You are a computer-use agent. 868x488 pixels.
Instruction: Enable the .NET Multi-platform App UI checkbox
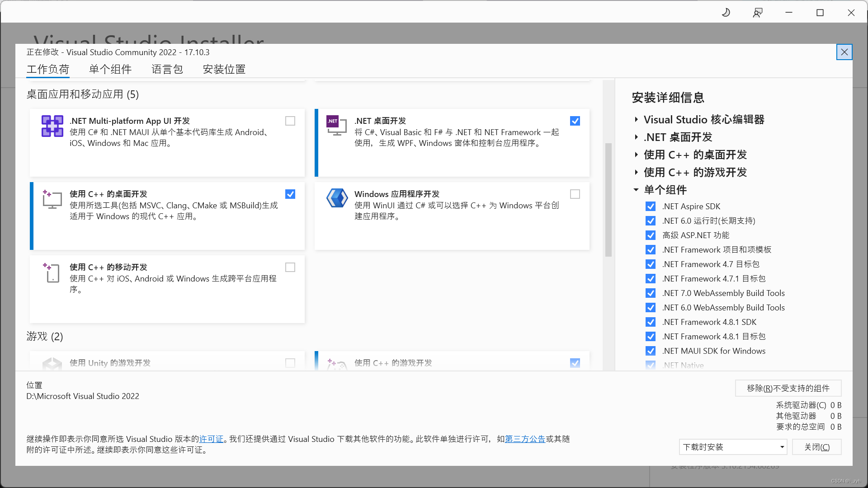290,121
